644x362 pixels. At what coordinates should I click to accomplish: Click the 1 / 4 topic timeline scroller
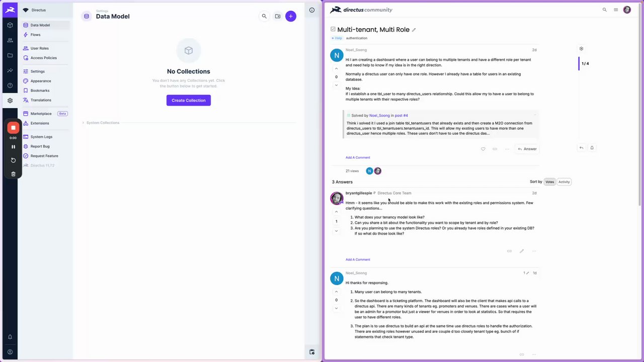(x=585, y=63)
